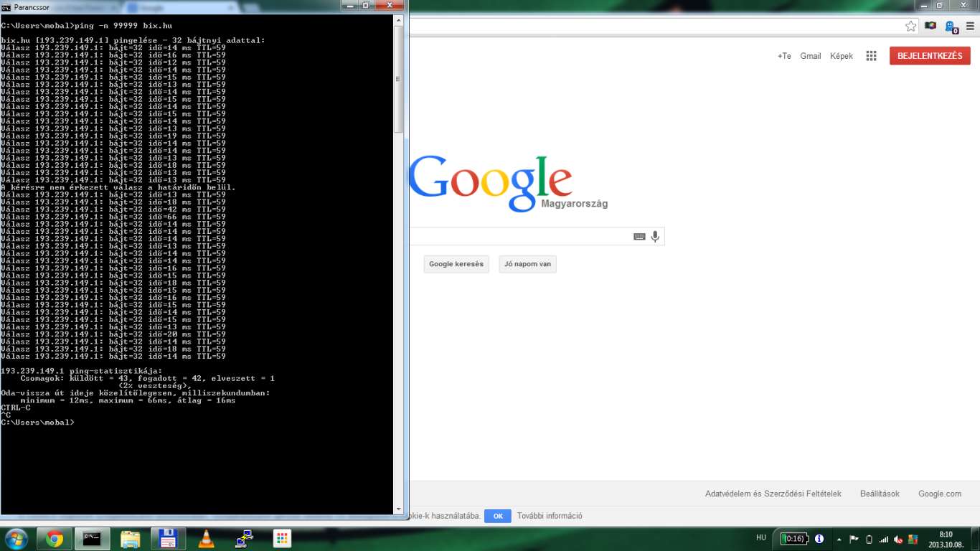Click the power battery tray icon

click(x=870, y=539)
